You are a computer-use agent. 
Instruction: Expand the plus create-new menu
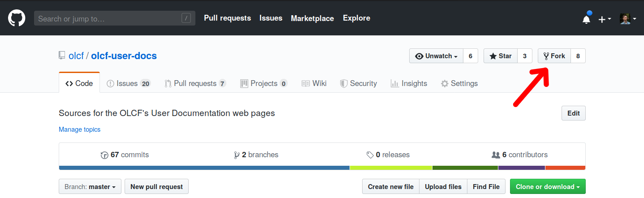click(x=605, y=19)
